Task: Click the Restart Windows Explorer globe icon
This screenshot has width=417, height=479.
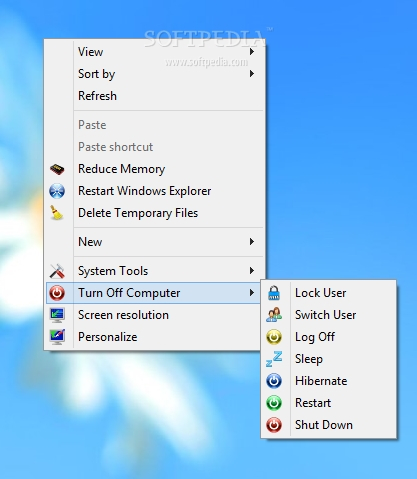Action: [57, 191]
